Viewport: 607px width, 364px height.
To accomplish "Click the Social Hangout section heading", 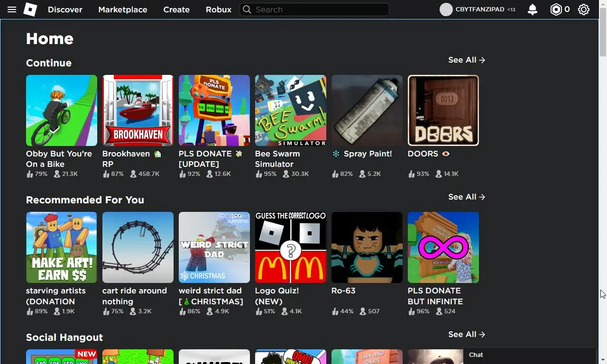I will (64, 337).
